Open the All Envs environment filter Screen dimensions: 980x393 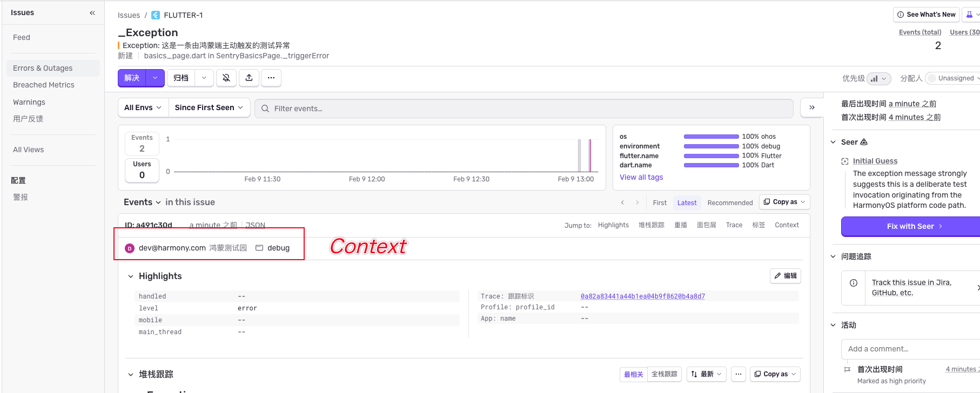tap(143, 107)
